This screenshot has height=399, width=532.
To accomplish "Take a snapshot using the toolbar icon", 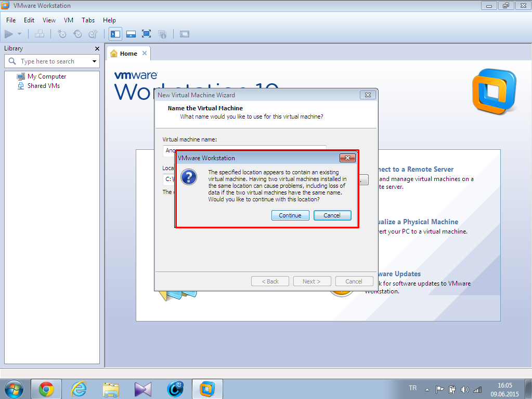I will pos(62,34).
